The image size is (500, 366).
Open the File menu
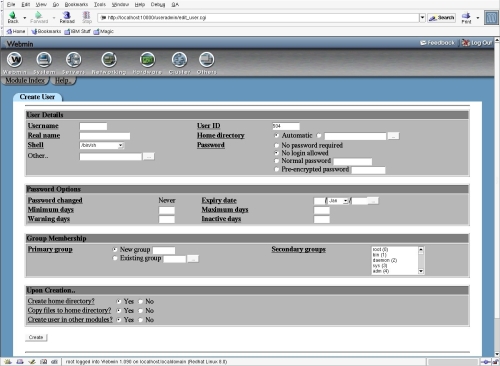[x=11, y=4]
